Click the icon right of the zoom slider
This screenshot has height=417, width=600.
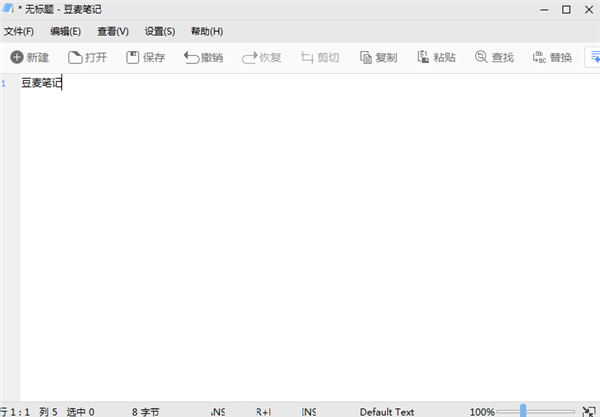tap(588, 411)
